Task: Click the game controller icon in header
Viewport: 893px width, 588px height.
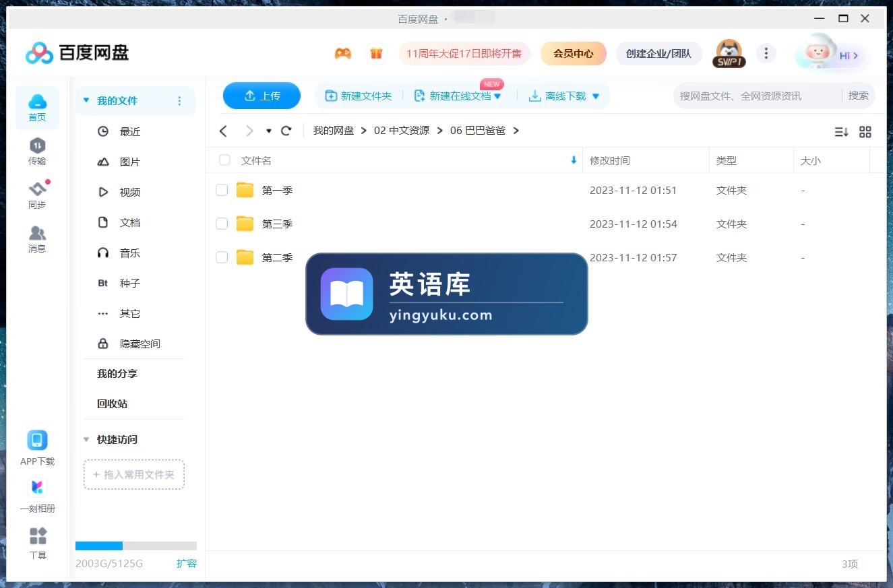Action: [343, 53]
